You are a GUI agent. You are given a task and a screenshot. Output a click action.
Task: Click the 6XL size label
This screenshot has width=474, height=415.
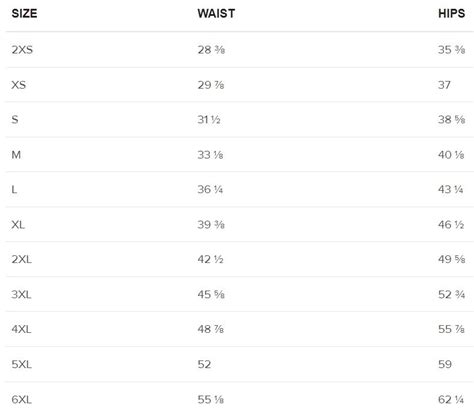pos(22,399)
